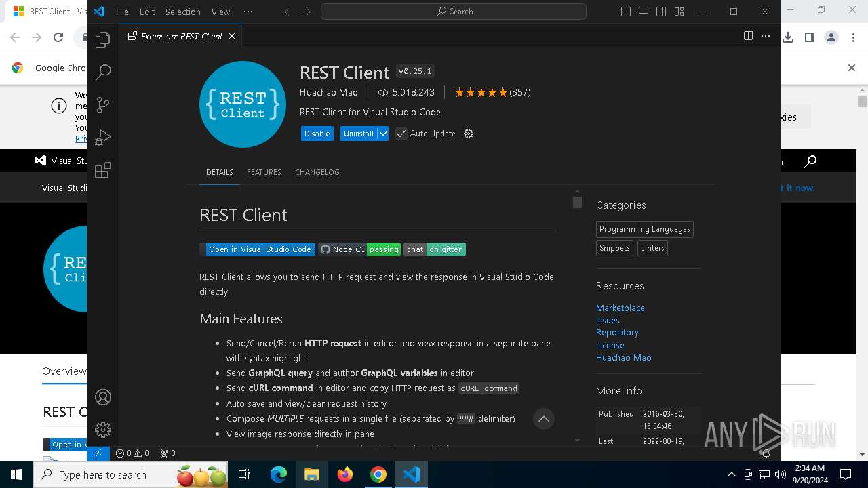Open the Accounts menu icon
Viewport: 868px width, 488px height.
click(103, 397)
